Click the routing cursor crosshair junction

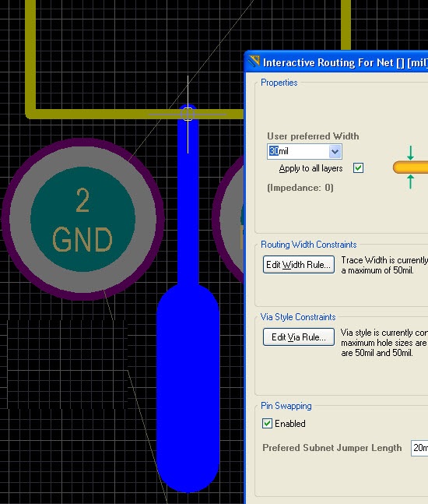tap(188, 114)
